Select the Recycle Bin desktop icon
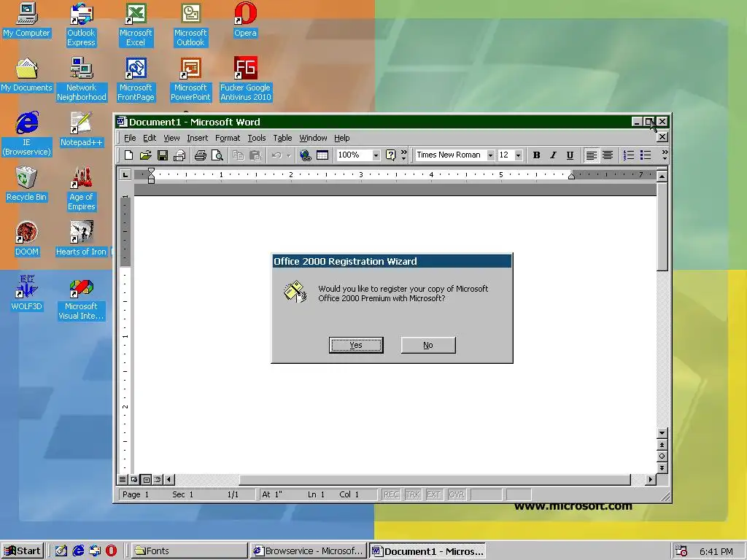This screenshot has width=747, height=560. [x=26, y=184]
